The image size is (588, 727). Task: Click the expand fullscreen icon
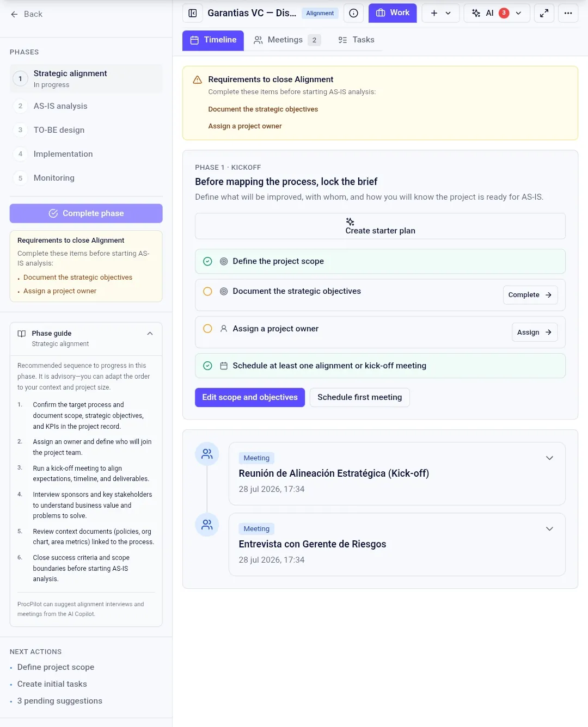click(x=544, y=13)
